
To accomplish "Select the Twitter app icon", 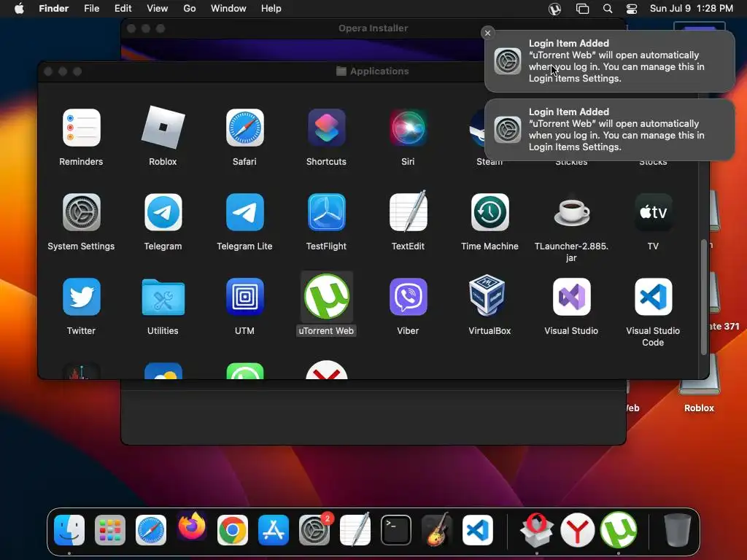I will tap(82, 297).
